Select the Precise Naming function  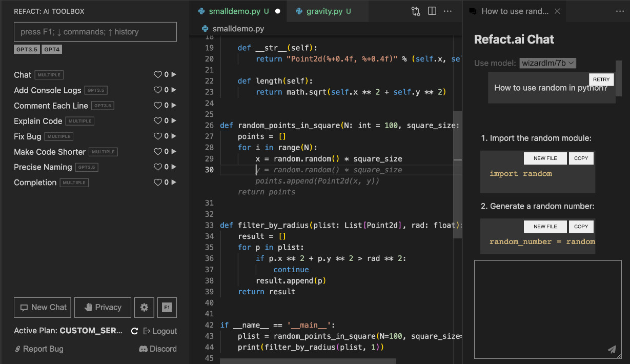pyautogui.click(x=43, y=167)
